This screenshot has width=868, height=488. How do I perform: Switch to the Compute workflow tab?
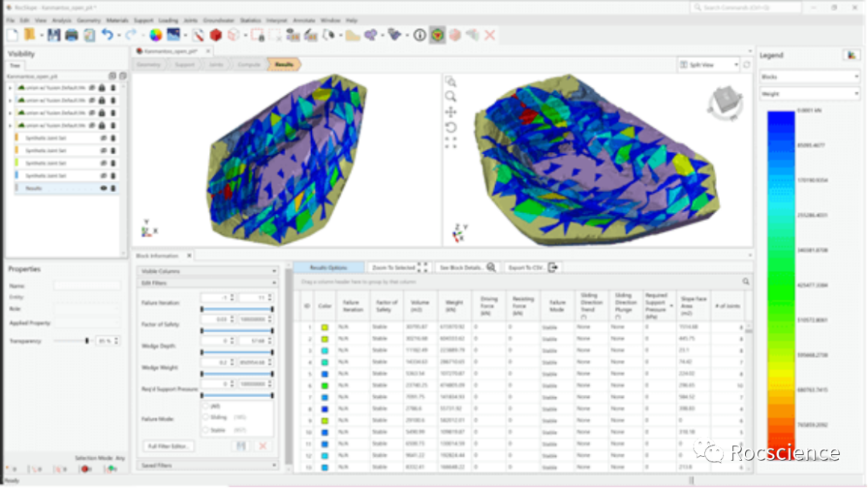(248, 64)
